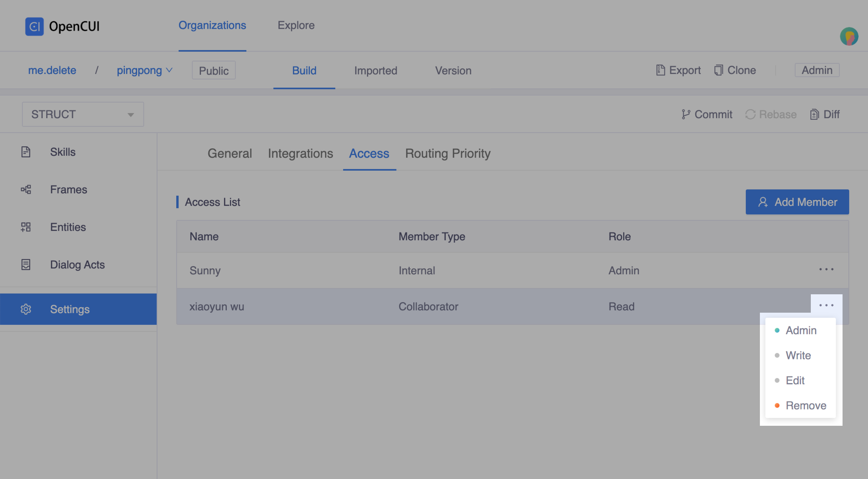Open the Explore menu item
Image resolution: width=868 pixels, height=479 pixels.
[296, 25]
